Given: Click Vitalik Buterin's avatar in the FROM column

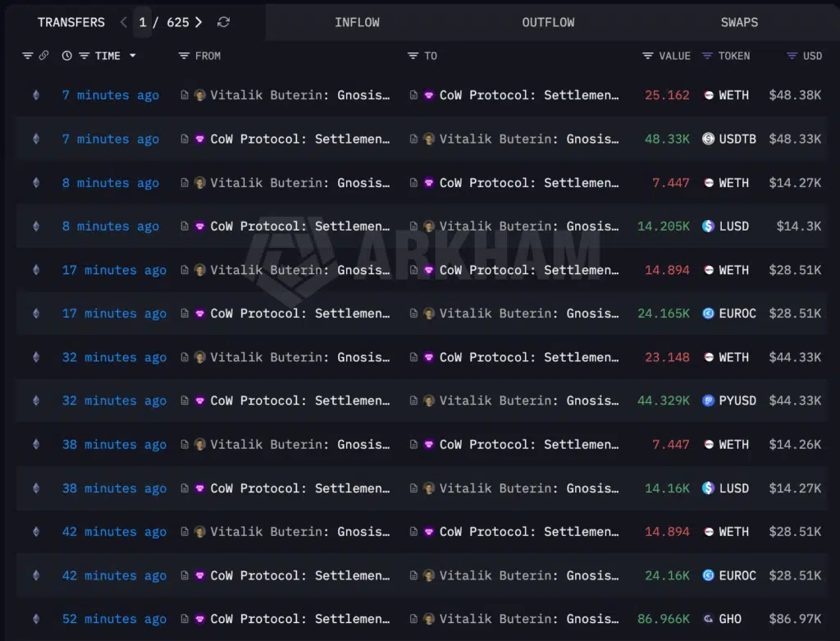Looking at the screenshot, I should point(200,95).
